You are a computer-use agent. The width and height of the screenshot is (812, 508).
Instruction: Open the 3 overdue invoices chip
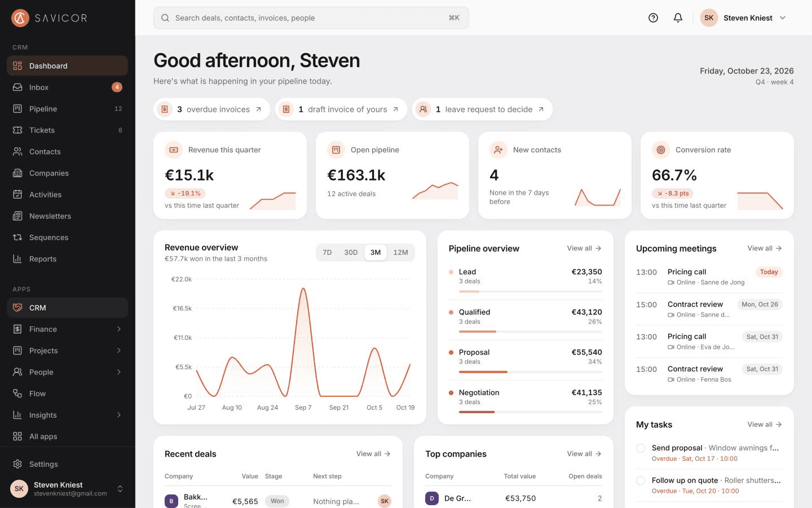pos(211,110)
